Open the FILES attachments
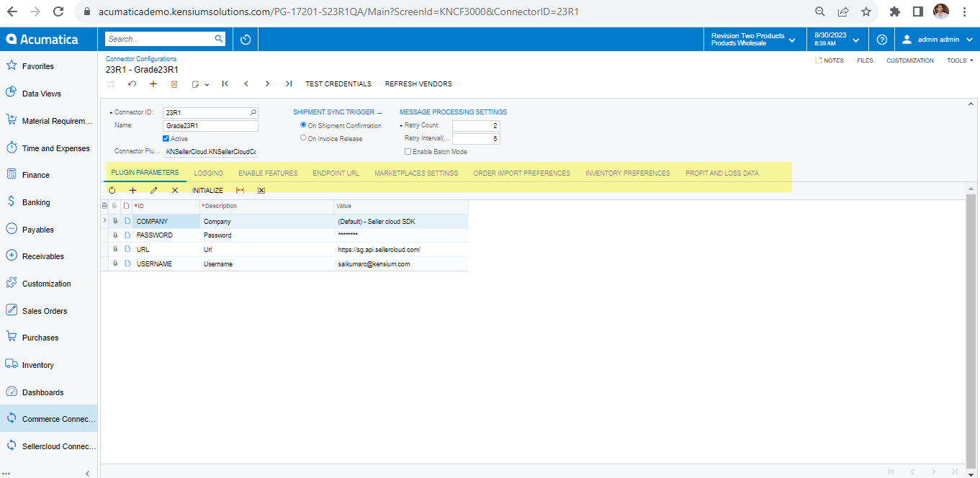Image resolution: width=980 pixels, height=478 pixels. 865,60
